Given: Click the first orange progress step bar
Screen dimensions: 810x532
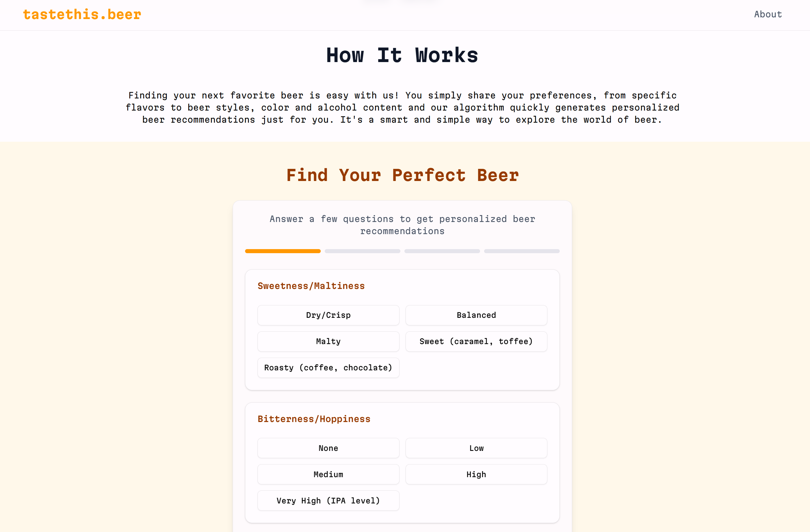Looking at the screenshot, I should point(283,251).
